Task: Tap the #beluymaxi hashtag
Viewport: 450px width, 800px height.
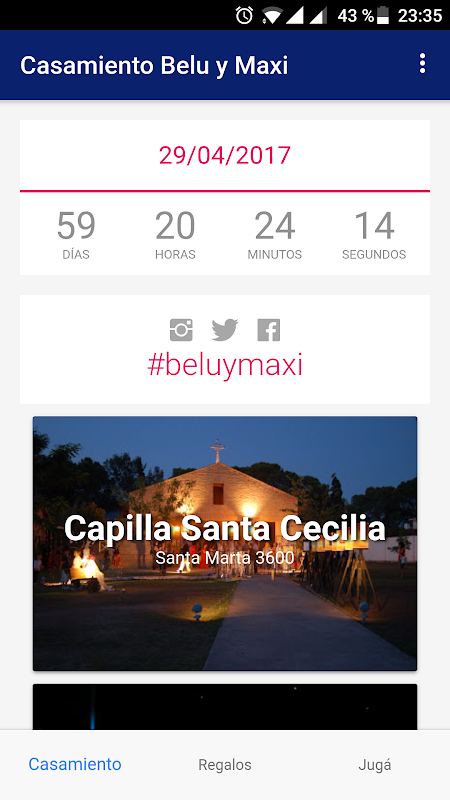Action: click(225, 365)
